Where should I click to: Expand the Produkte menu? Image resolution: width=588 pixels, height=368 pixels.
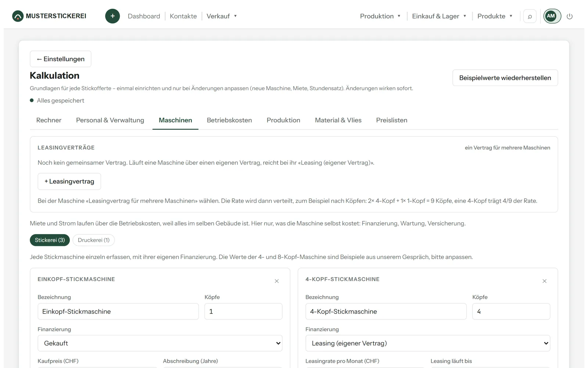click(x=495, y=16)
